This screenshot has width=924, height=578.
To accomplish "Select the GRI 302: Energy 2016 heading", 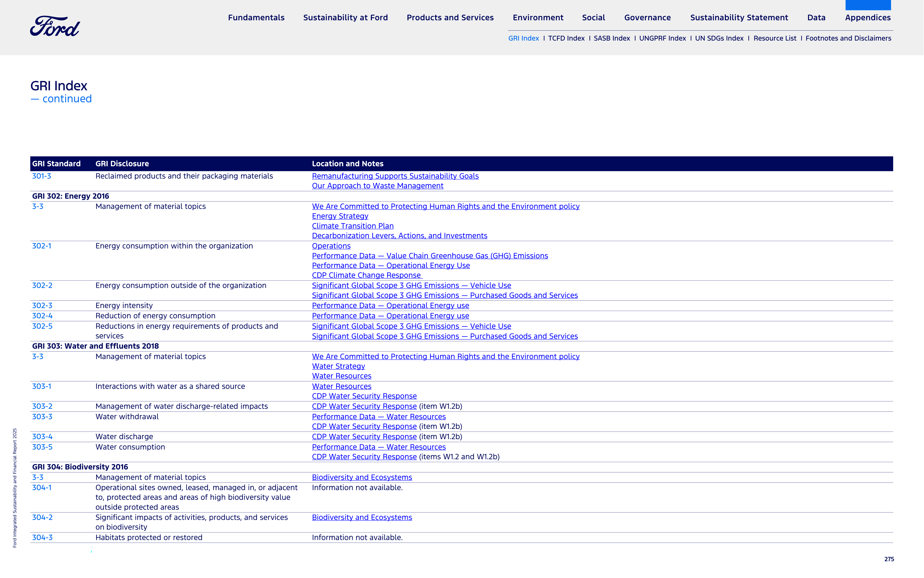I will 71,196.
